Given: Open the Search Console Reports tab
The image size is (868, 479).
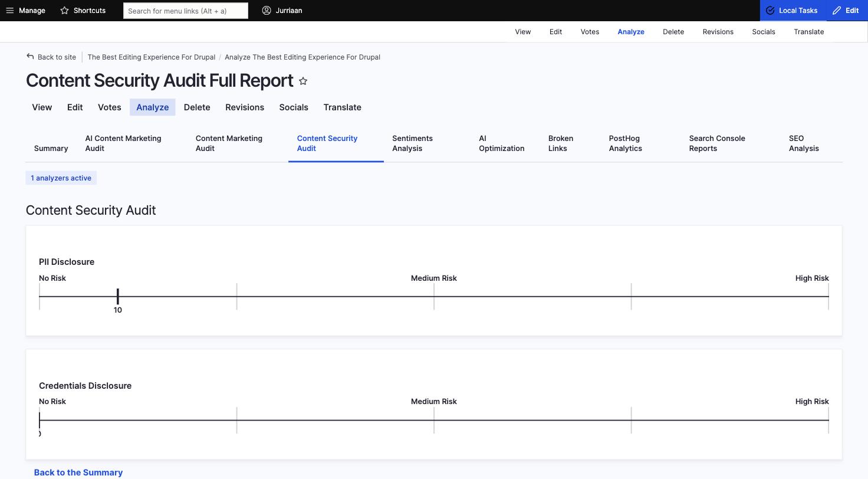Looking at the screenshot, I should click(731, 143).
